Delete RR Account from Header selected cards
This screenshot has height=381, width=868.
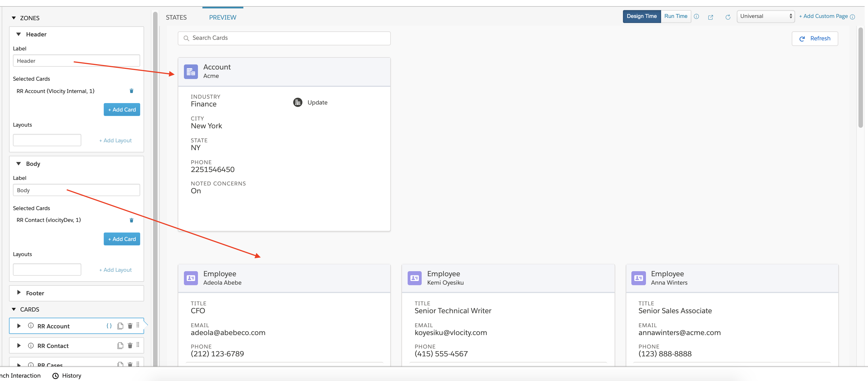point(131,91)
